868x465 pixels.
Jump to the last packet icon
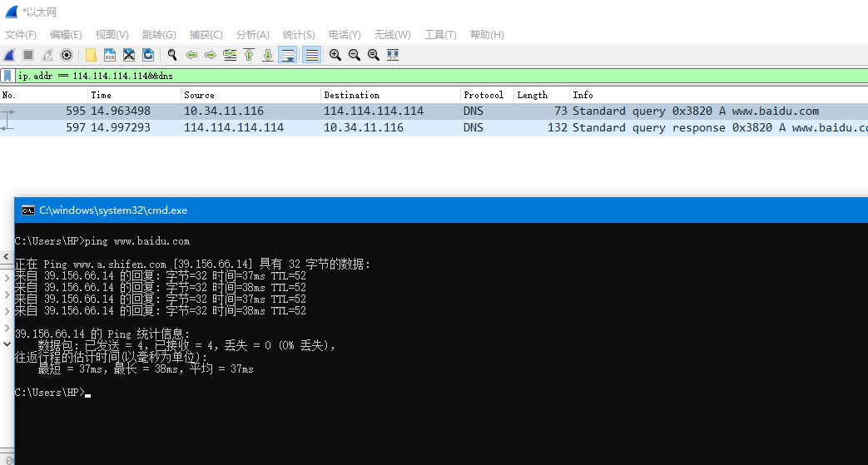(268, 55)
